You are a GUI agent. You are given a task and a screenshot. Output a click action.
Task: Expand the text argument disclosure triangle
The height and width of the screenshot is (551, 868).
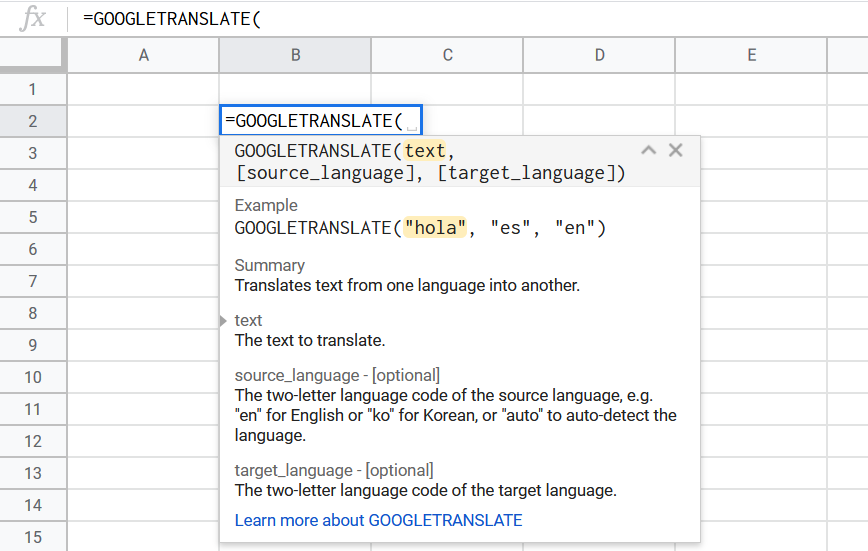pos(223,321)
